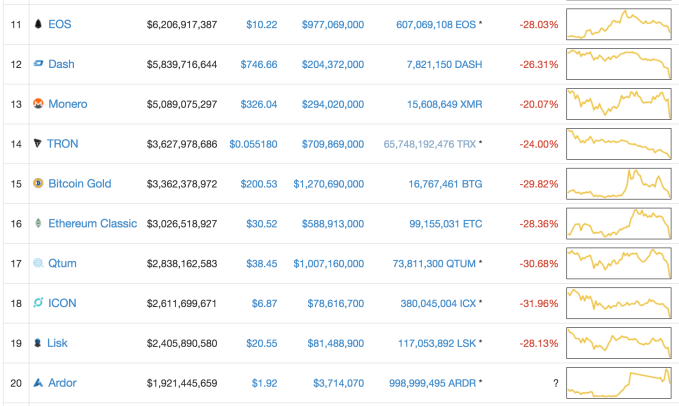Screen dimensions: 679x406
Task: Click ICON volume $78,616,700
Action: [335, 303]
